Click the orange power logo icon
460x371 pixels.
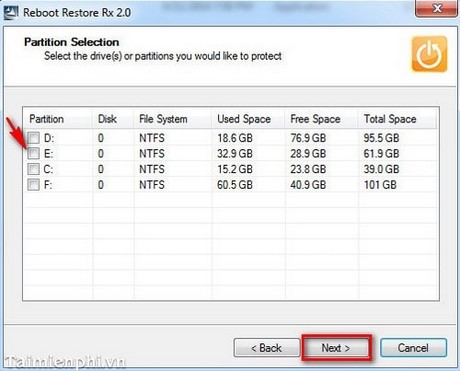click(429, 54)
